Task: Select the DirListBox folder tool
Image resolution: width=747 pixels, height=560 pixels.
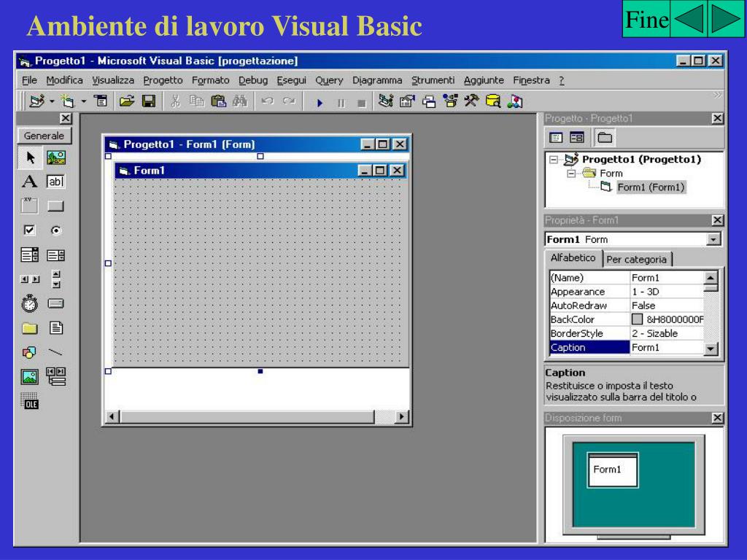Action: [29, 328]
